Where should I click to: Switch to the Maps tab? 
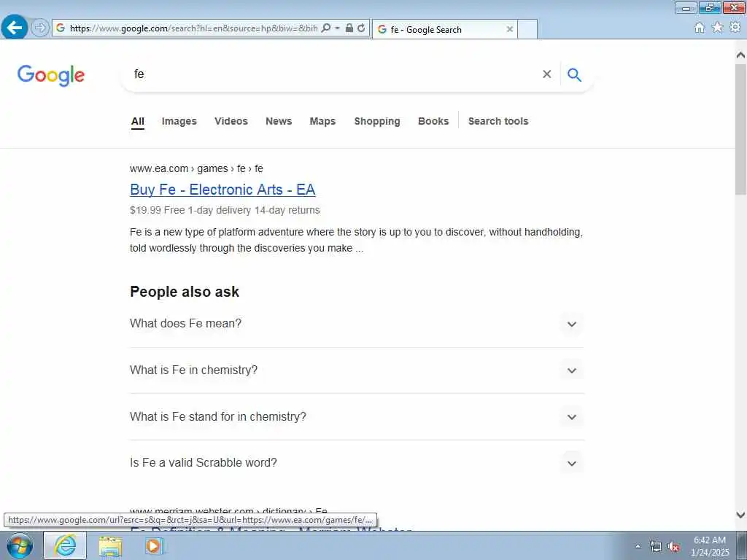coord(322,122)
